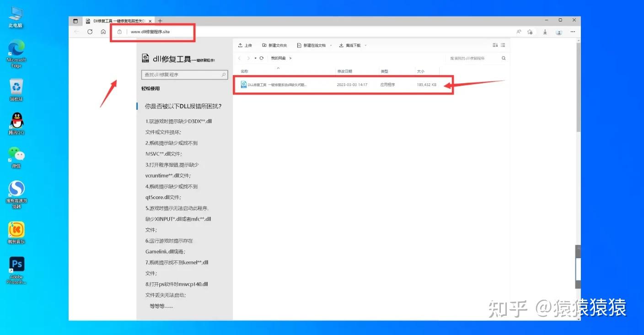
Task: Click the sort direction caret above the list
Action: coord(278,68)
